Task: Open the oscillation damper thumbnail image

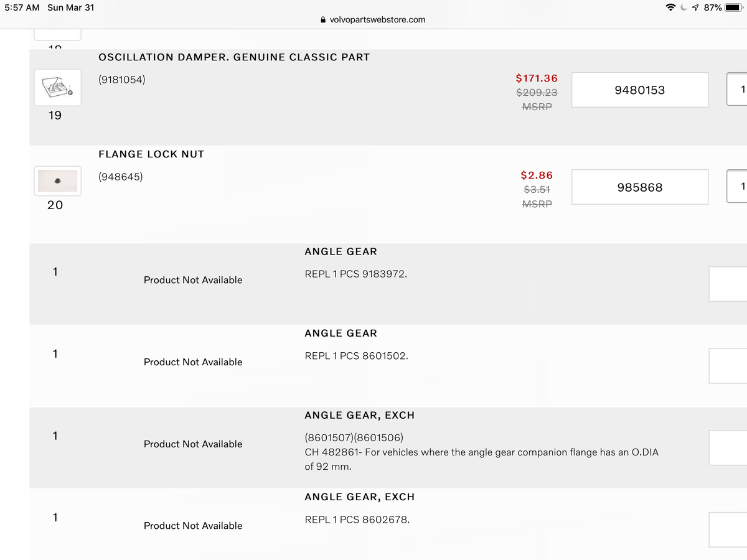Action: [57, 87]
